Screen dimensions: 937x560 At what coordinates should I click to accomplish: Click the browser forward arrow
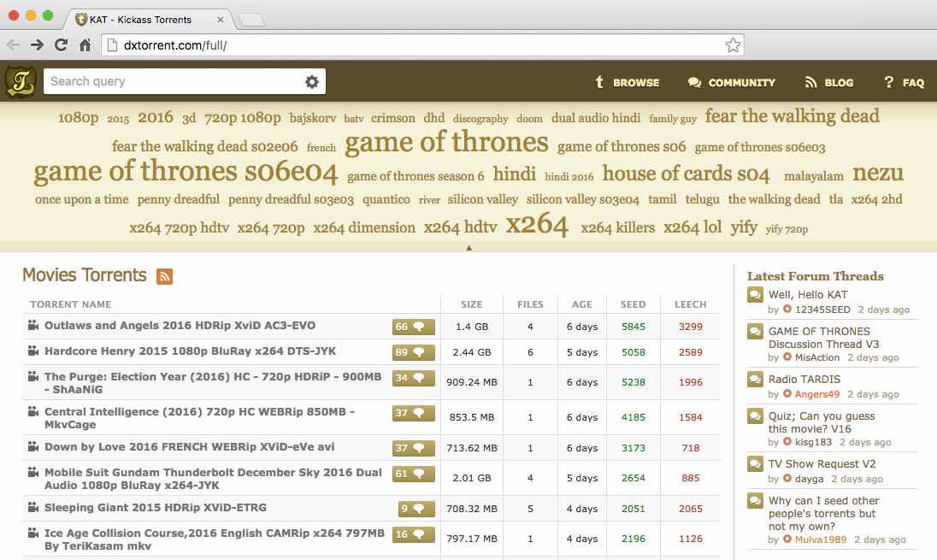click(37, 44)
